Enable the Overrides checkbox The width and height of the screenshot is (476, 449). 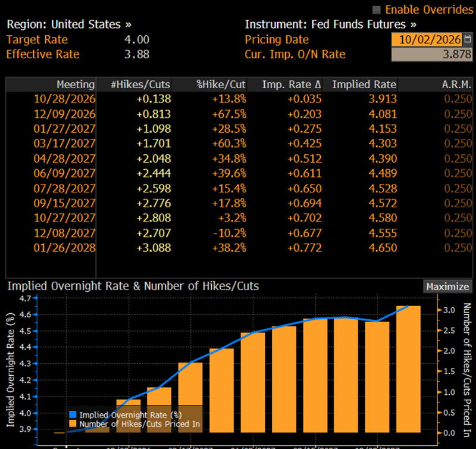(377, 10)
